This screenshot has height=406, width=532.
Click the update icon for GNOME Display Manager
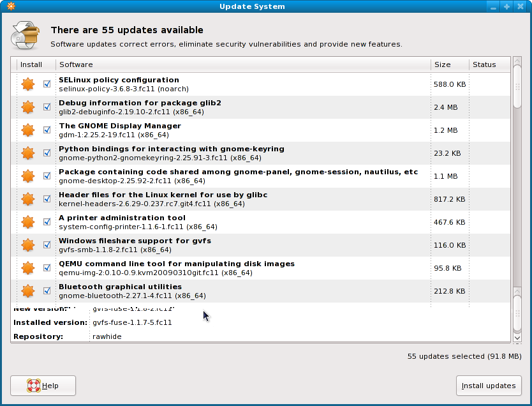tap(27, 130)
